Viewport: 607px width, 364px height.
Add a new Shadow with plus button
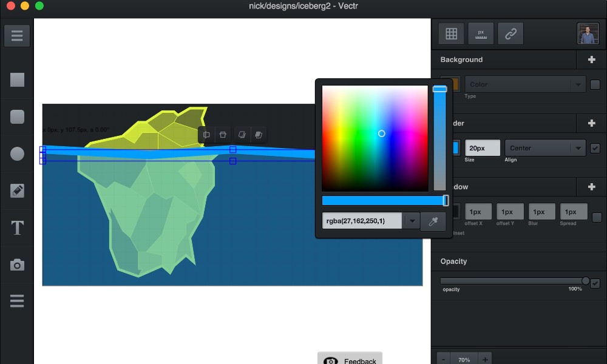pos(592,187)
